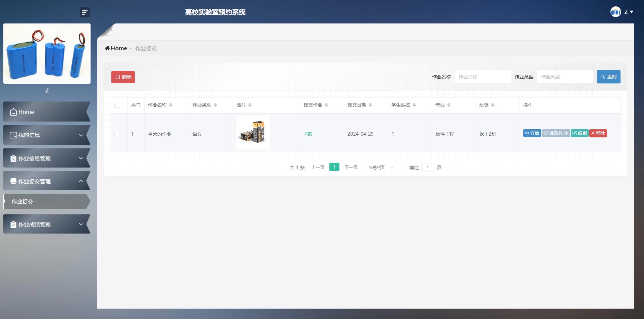
Task: Click the red 删除 button
Action: pos(123,77)
